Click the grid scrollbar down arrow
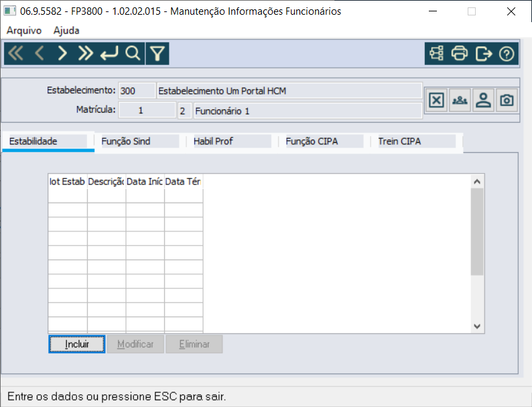532x407 pixels. pos(477,327)
